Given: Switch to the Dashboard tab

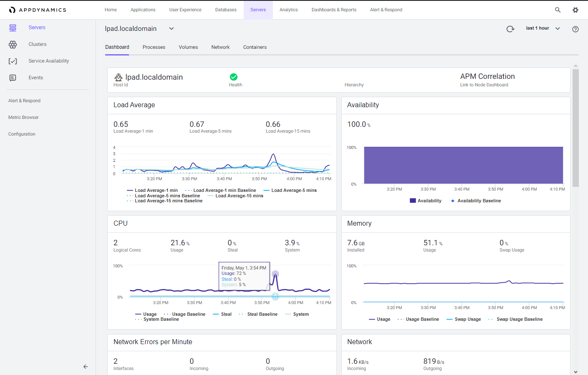Looking at the screenshot, I should tap(117, 47).
